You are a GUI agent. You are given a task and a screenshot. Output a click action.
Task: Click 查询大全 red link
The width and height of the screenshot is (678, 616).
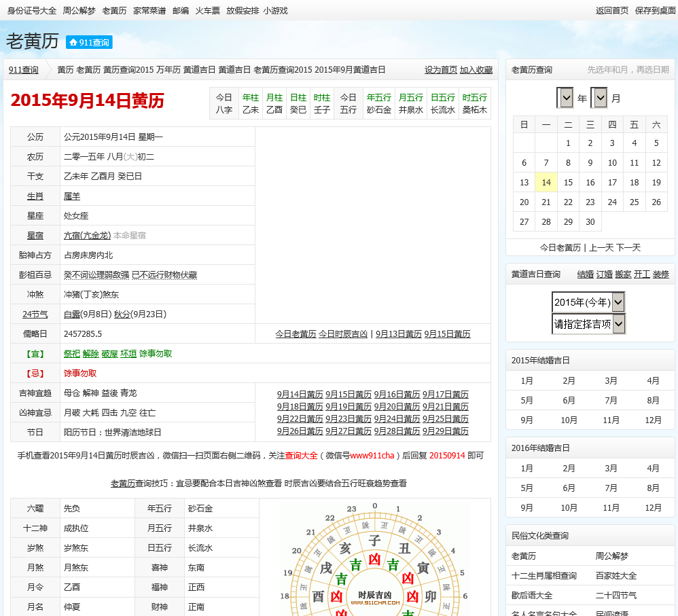coord(301,456)
